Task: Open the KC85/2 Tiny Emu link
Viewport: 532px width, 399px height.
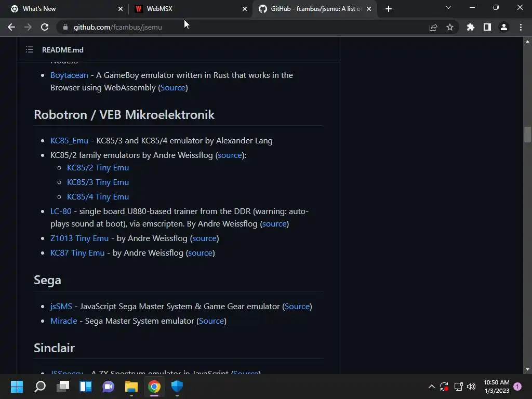Action: click(98, 168)
